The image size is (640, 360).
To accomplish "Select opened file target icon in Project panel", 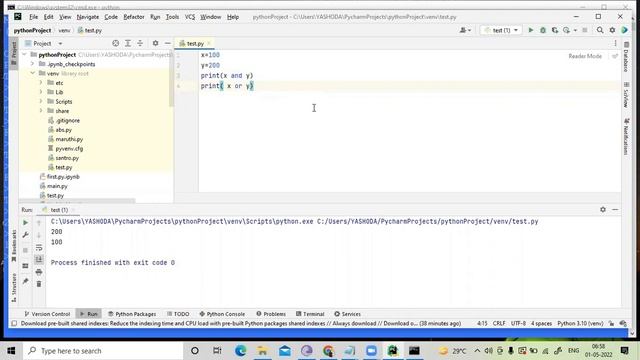I will (116, 43).
